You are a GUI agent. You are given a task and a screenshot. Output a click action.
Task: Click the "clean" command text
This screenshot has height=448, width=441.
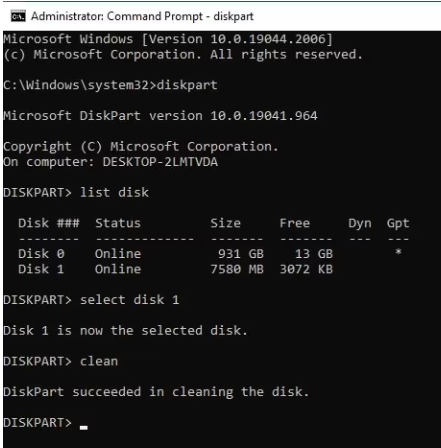coord(99,361)
